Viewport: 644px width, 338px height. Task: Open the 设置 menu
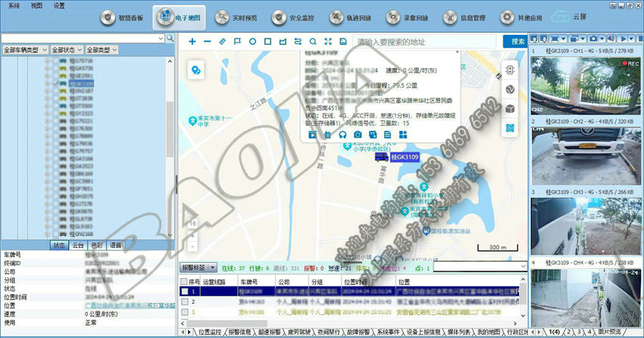click(x=59, y=5)
